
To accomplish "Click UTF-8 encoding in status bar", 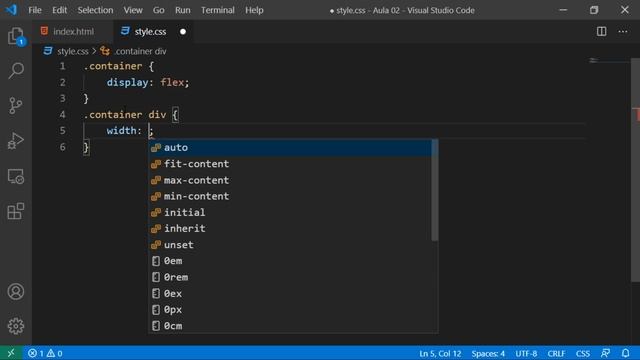I will [x=526, y=353].
